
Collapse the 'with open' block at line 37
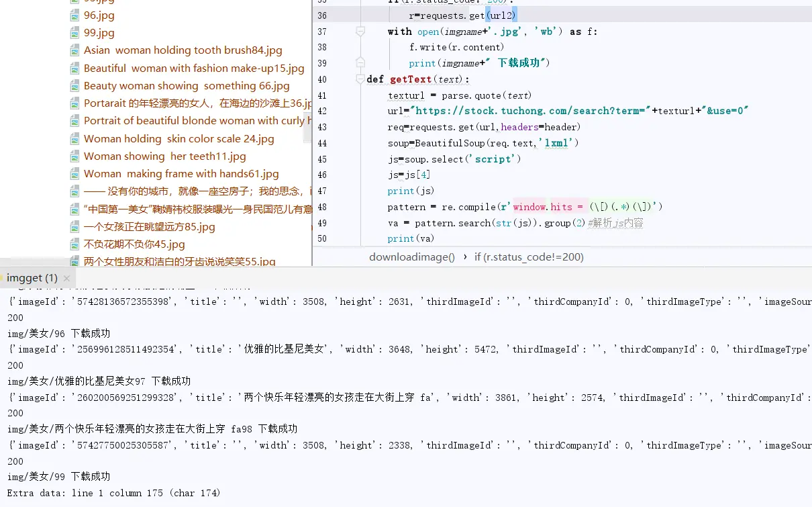[360, 32]
